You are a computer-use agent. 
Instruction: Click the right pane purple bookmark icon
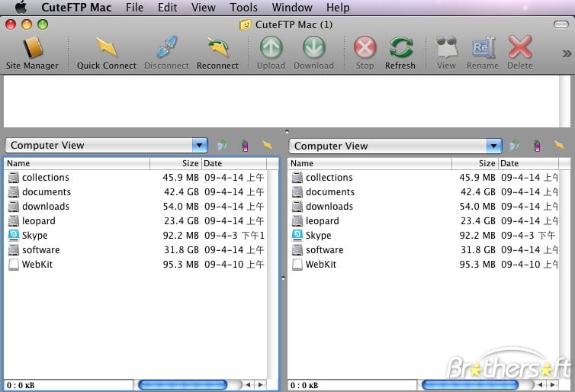pos(537,146)
